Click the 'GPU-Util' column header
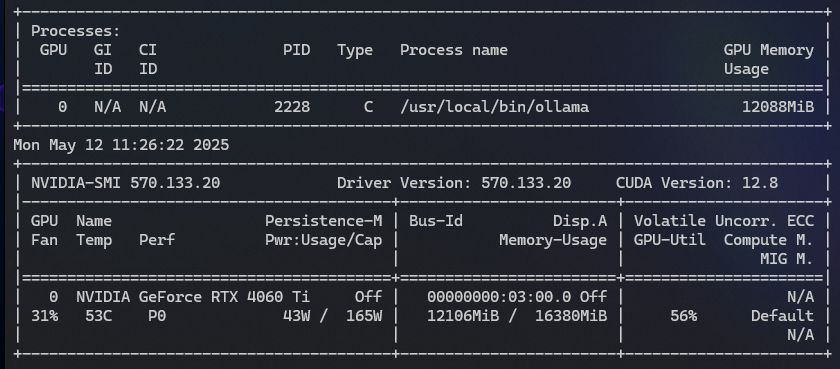The width and height of the screenshot is (840, 369). pos(670,240)
